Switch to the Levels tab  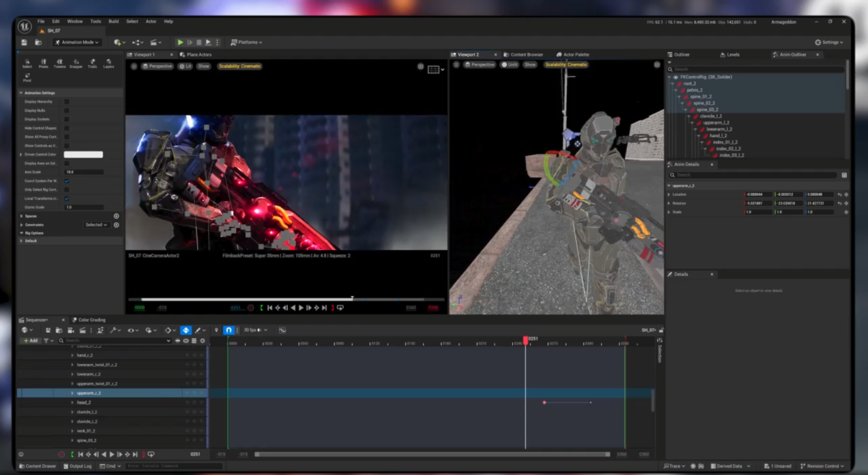(x=730, y=54)
